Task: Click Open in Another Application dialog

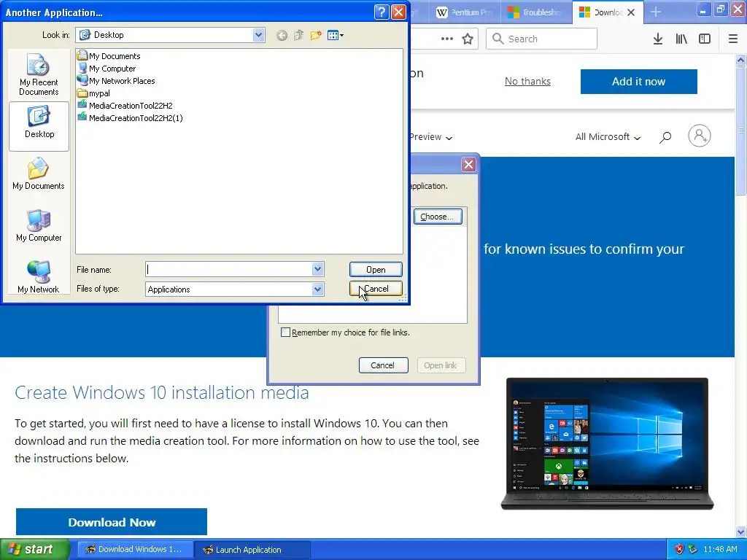Action: pyautogui.click(x=376, y=270)
